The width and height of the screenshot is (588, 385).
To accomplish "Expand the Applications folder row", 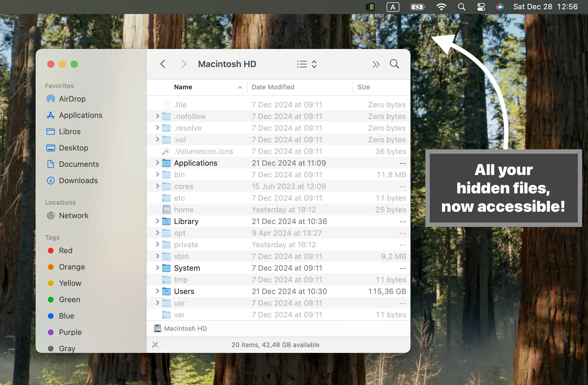I will point(157,163).
